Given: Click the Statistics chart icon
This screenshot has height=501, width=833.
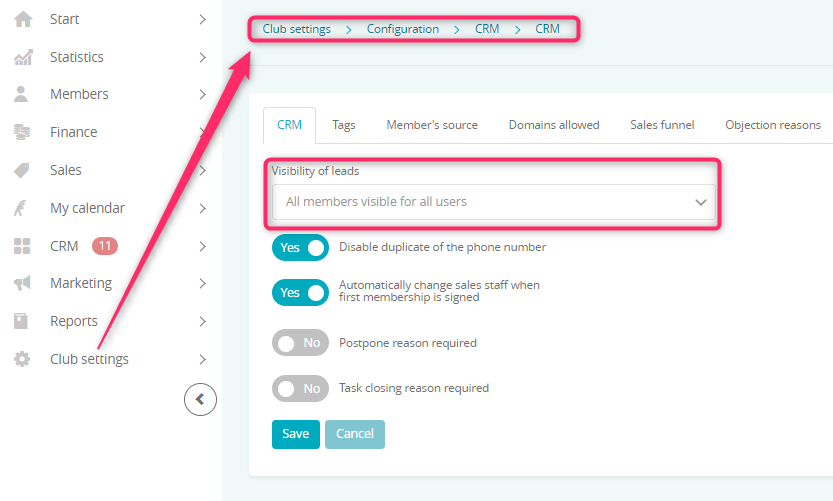Looking at the screenshot, I should [23, 57].
